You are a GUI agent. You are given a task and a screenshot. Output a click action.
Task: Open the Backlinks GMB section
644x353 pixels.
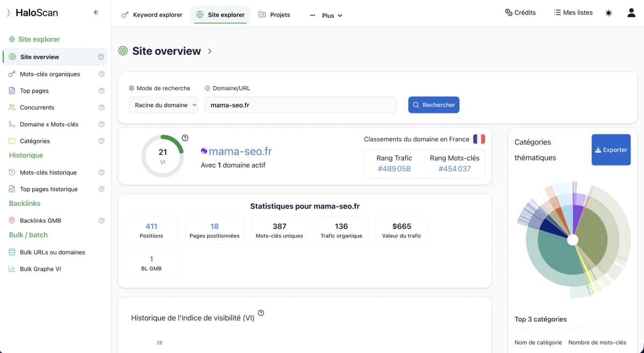[42, 220]
